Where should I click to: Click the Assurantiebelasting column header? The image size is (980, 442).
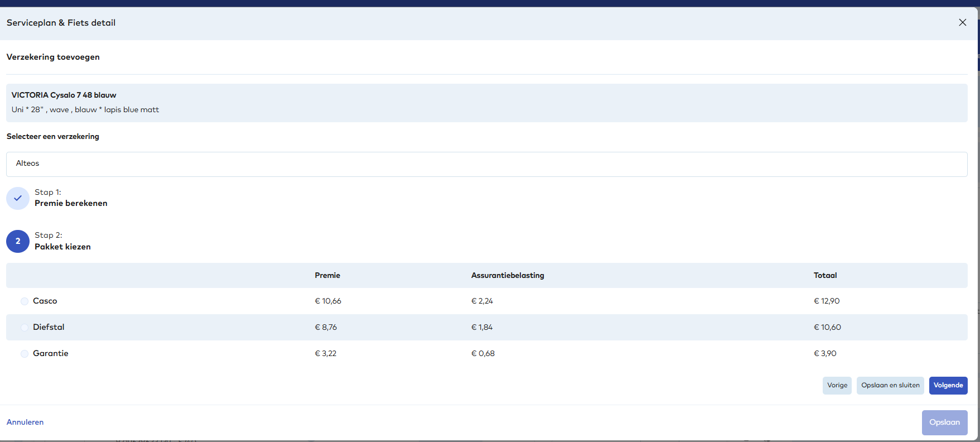tap(508, 276)
